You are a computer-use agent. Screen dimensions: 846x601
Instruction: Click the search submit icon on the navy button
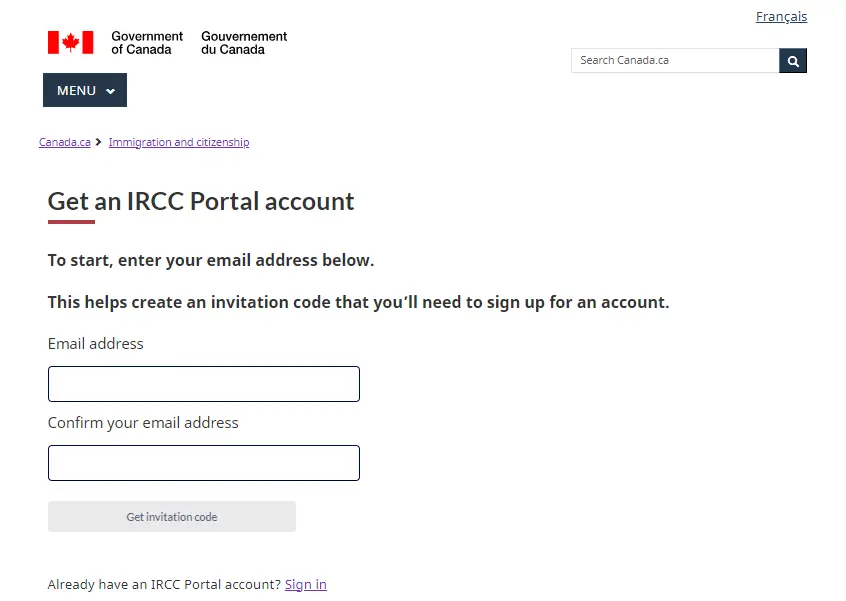[793, 61]
